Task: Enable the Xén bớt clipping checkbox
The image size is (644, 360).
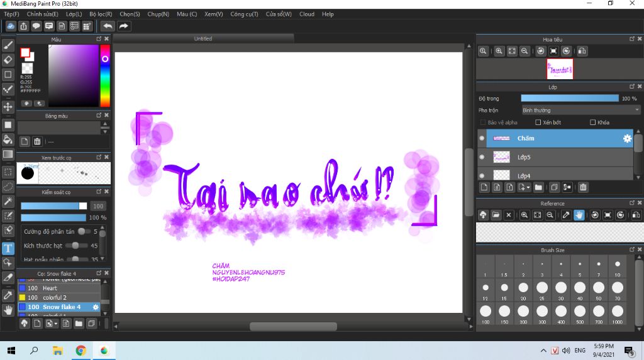Action: 538,122
